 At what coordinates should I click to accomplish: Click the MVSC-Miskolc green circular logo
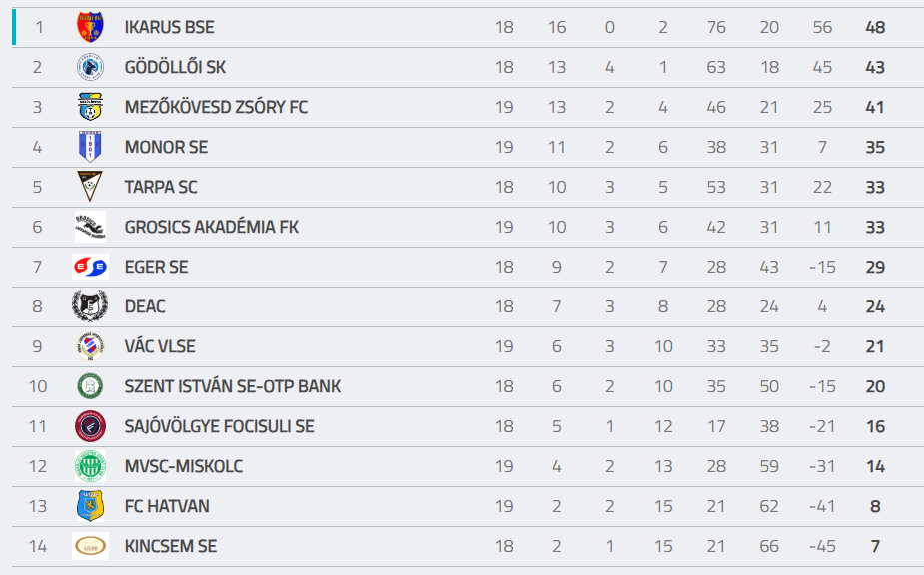(x=90, y=466)
